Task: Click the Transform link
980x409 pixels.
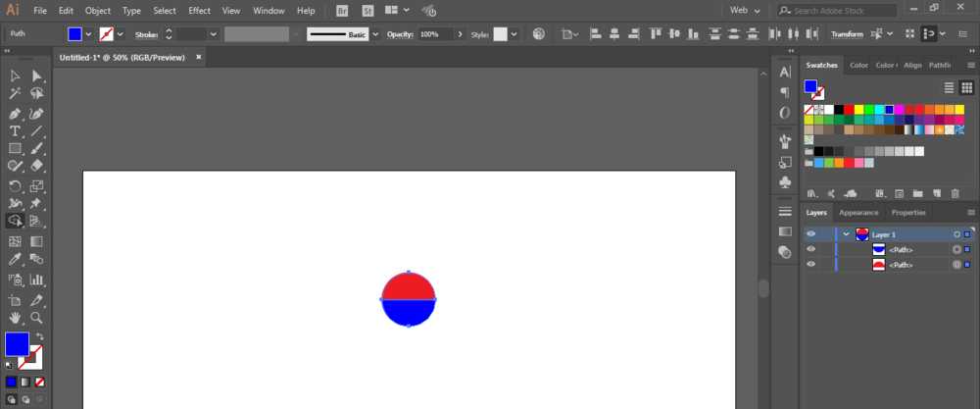Action: [x=847, y=34]
